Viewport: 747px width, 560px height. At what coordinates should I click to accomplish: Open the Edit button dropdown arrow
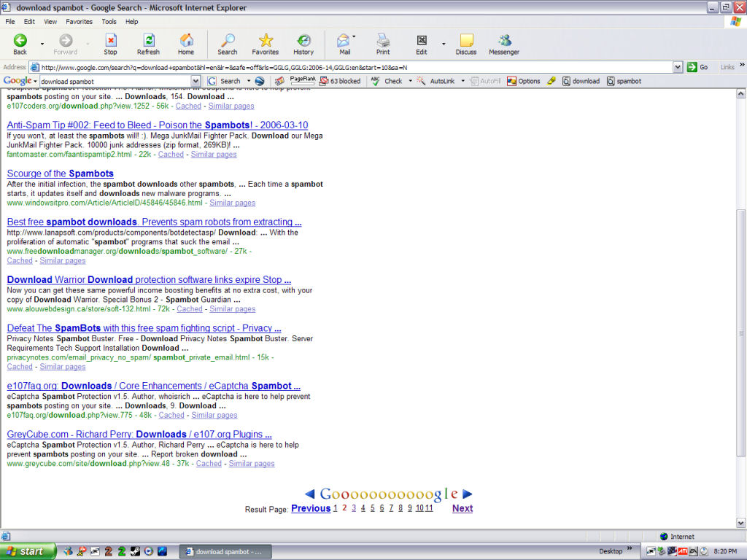tap(444, 44)
